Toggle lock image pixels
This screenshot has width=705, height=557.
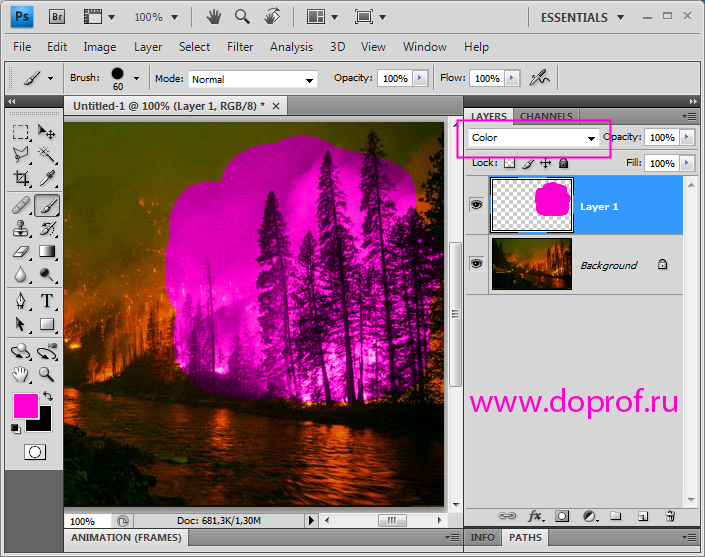click(528, 163)
